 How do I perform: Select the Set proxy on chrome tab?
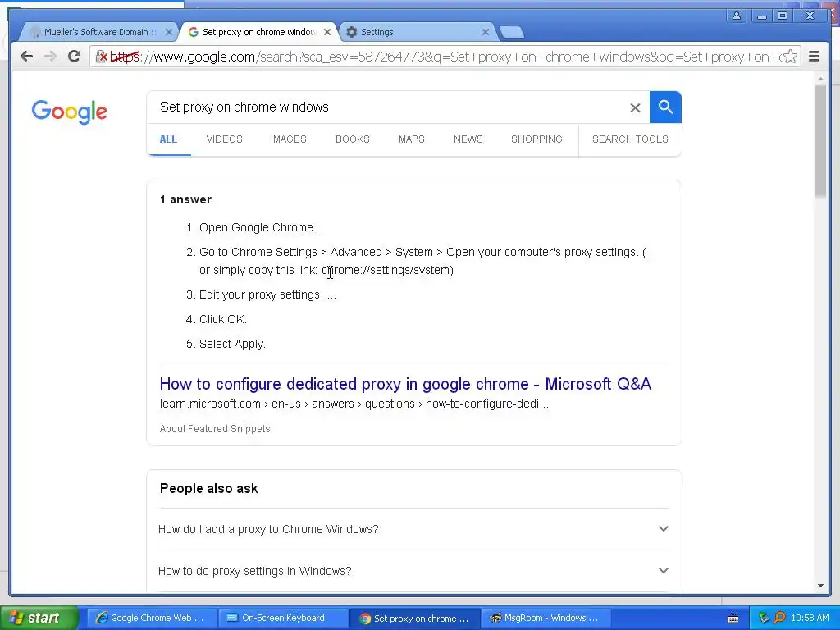(x=258, y=32)
